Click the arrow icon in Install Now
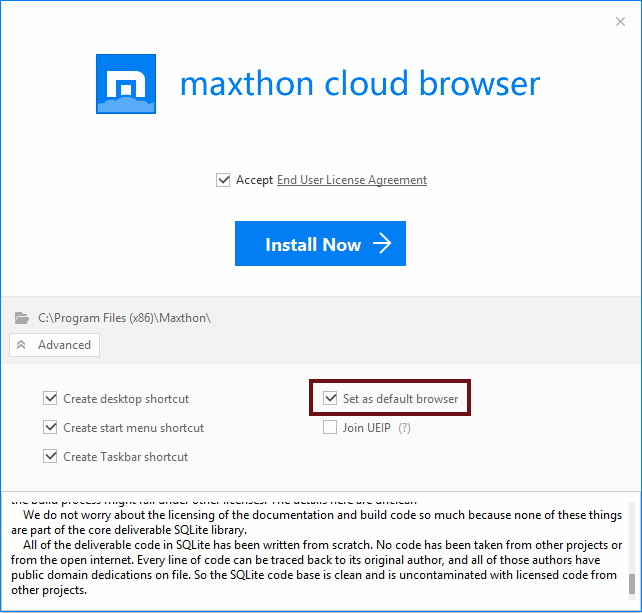Image resolution: width=642 pixels, height=613 pixels. pos(382,243)
